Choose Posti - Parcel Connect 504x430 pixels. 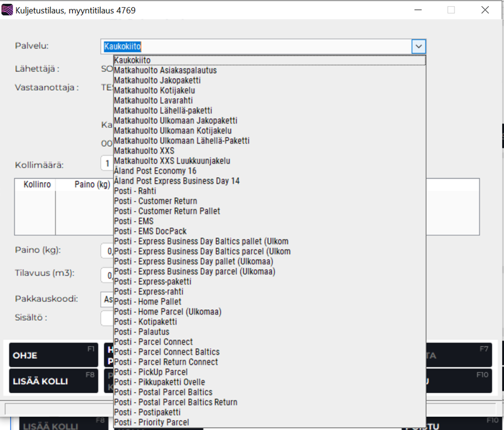tap(153, 341)
